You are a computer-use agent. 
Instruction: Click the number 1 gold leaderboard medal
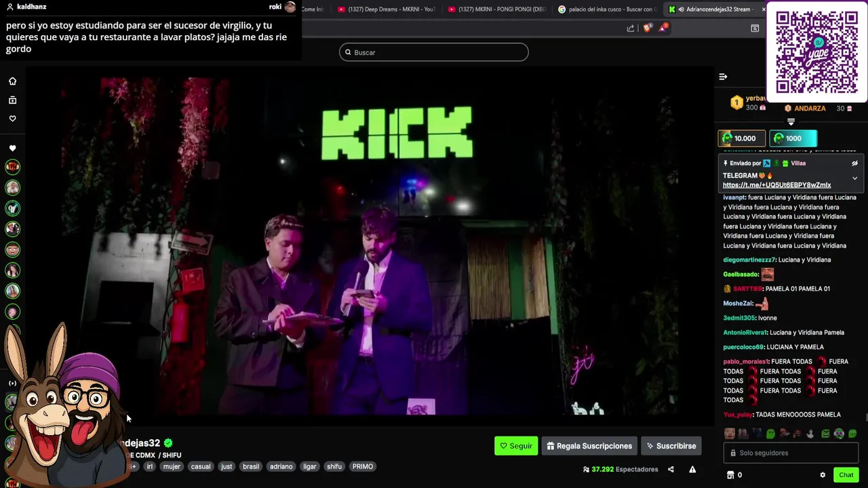(x=736, y=103)
